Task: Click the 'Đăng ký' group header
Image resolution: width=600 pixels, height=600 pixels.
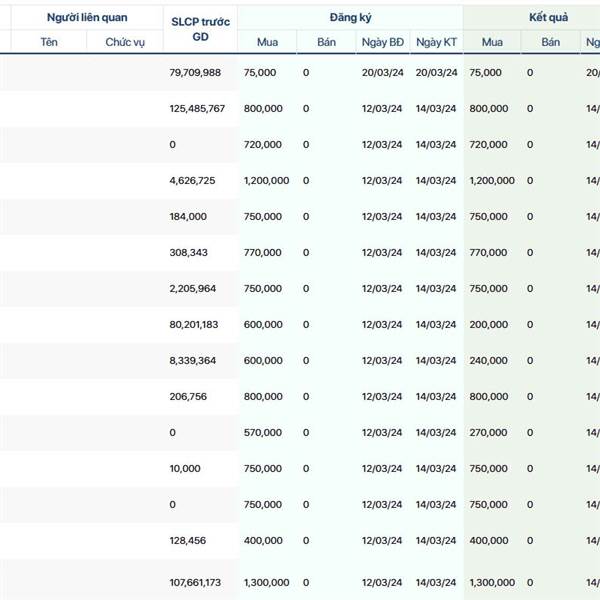Action: click(351, 18)
